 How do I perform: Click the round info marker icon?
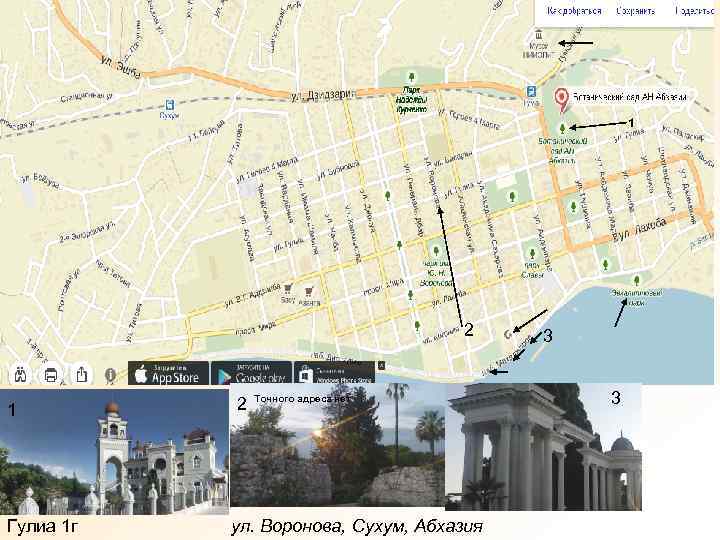pyautogui.click(x=110, y=376)
